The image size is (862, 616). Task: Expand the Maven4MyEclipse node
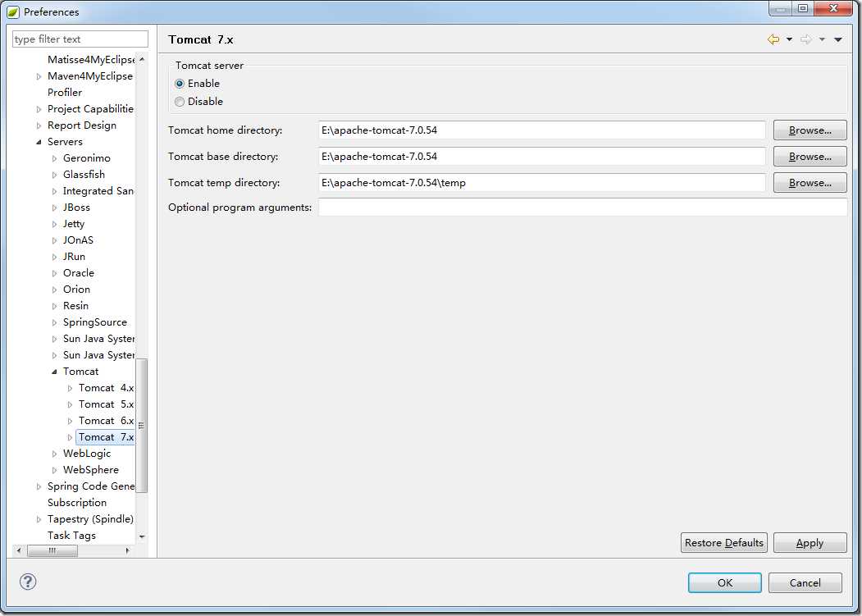point(39,76)
